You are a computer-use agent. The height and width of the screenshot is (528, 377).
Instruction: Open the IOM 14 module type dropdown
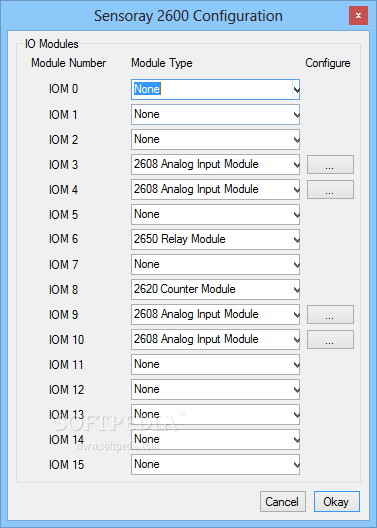point(215,439)
